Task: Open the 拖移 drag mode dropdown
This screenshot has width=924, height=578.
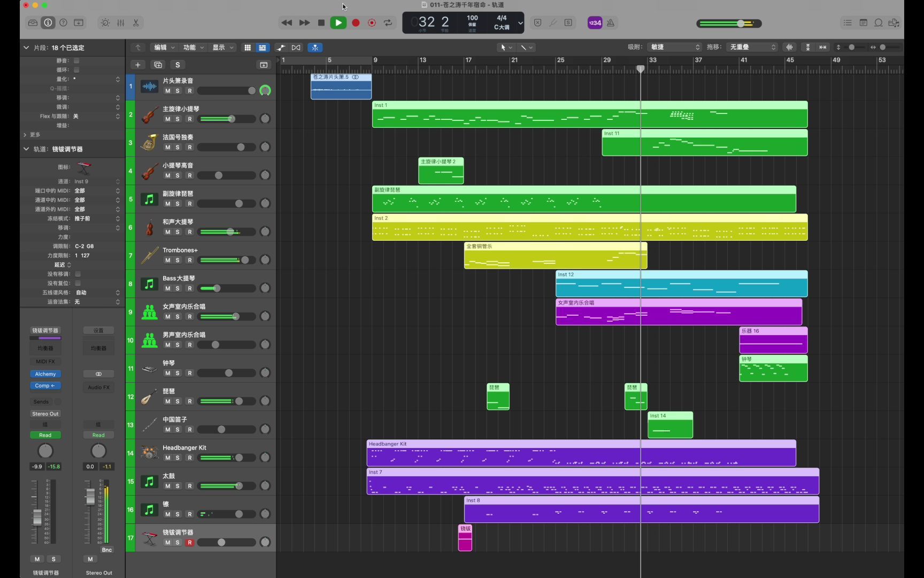Action: 751,47
